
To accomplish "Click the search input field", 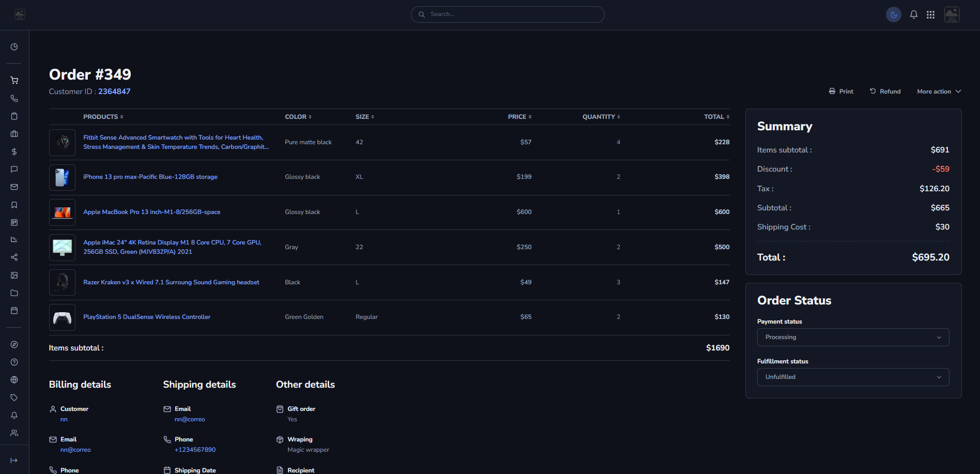I will tap(508, 14).
